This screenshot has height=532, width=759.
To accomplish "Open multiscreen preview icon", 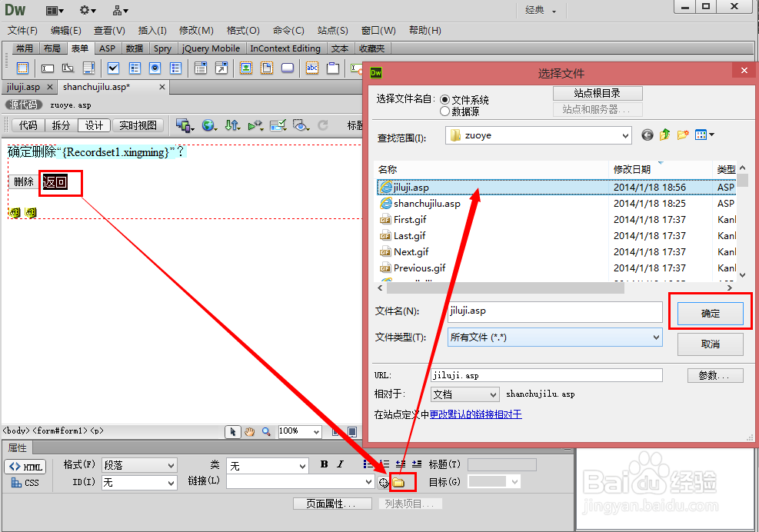I will pos(185,126).
